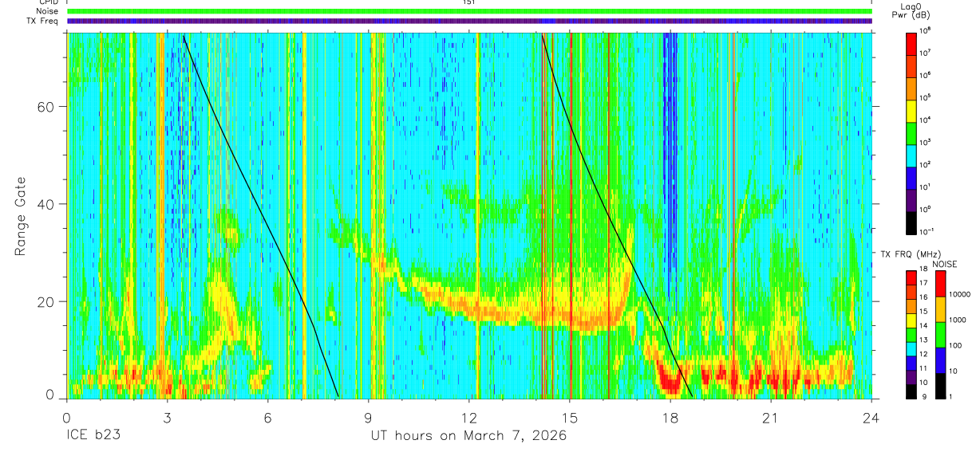
Task: Pick the orange segment of the NOISE colorbar
Action: tap(941, 309)
